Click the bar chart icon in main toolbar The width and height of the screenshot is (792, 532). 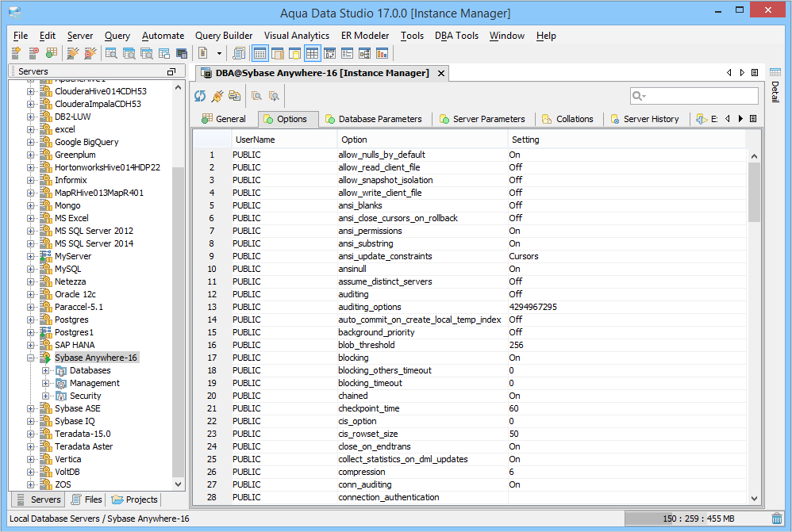pyautogui.click(x=383, y=52)
